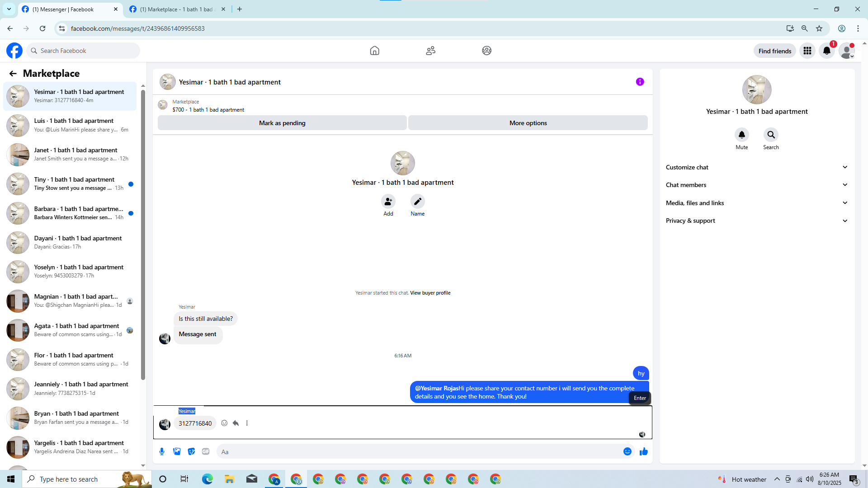
Task: Send a thumbs up like
Action: click(x=643, y=451)
